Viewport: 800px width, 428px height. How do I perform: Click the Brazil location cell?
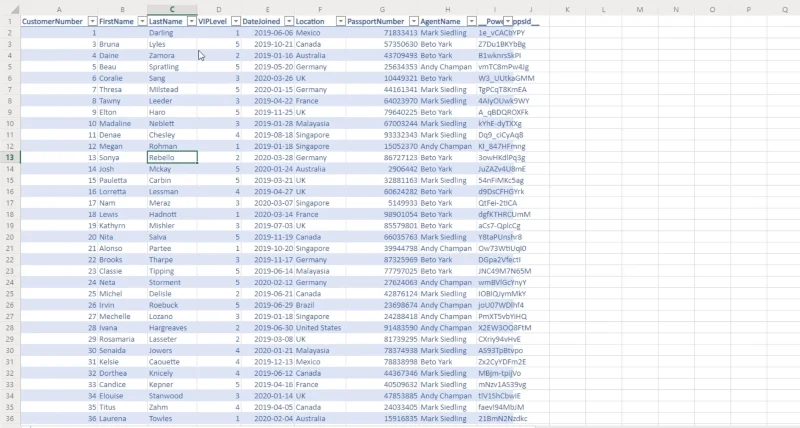point(320,305)
